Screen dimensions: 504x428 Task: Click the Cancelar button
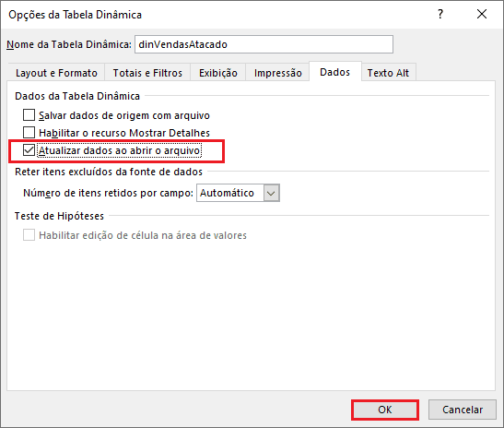(x=463, y=410)
